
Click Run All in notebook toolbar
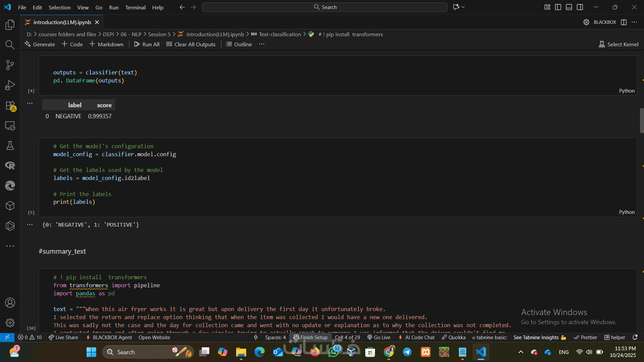pos(147,44)
